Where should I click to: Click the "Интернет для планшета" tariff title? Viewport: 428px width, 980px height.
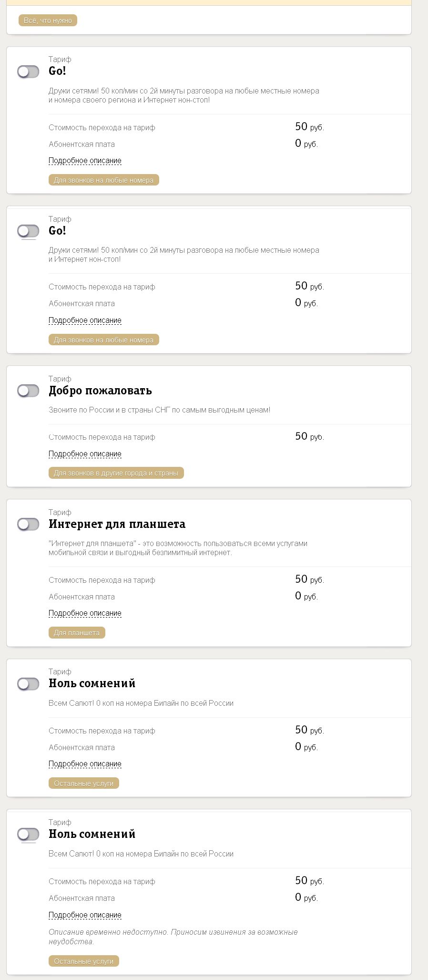point(117,524)
